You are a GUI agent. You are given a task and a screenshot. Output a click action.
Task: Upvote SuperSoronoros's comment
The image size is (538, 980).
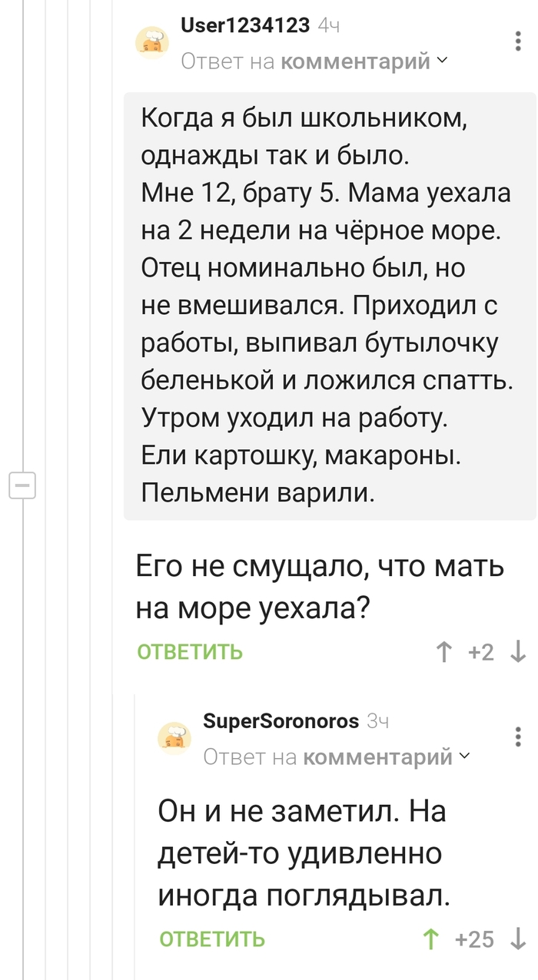[432, 939]
